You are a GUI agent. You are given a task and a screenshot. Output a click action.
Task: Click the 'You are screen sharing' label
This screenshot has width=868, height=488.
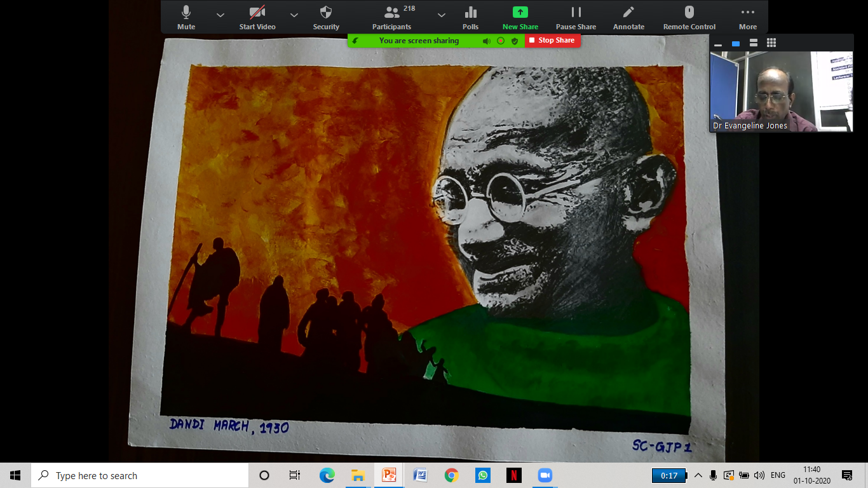coord(419,41)
